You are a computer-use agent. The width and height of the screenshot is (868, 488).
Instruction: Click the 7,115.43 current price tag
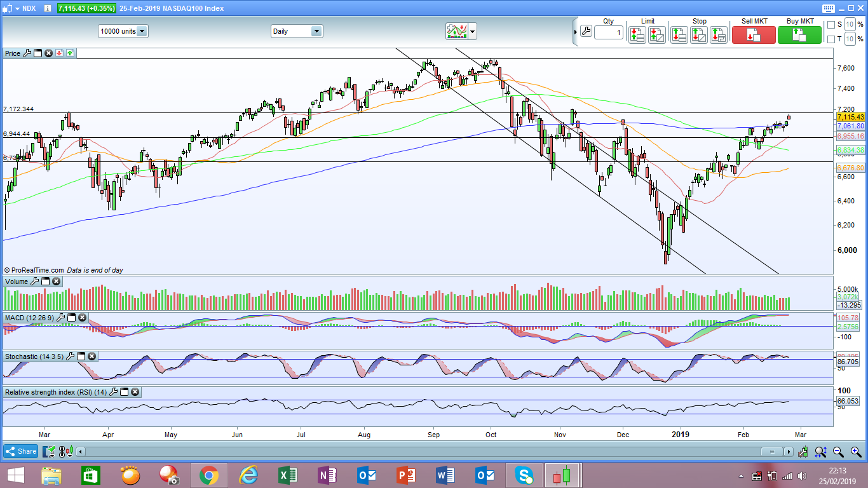(x=850, y=117)
